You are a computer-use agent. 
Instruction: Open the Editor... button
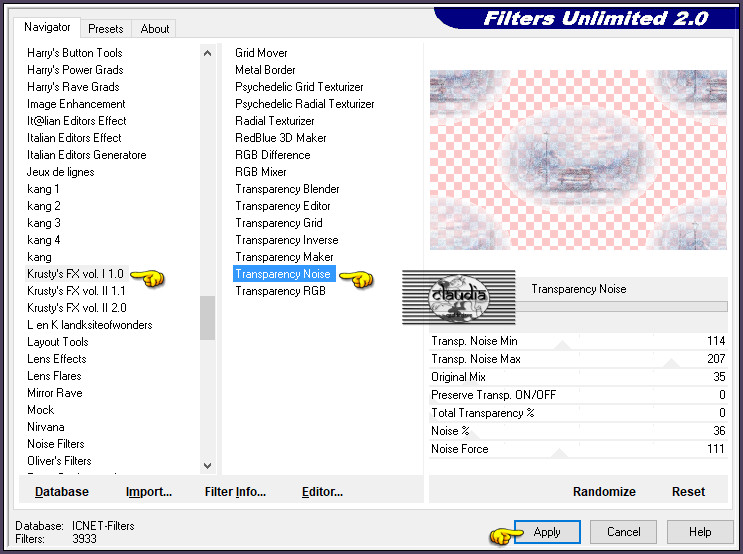point(322,492)
